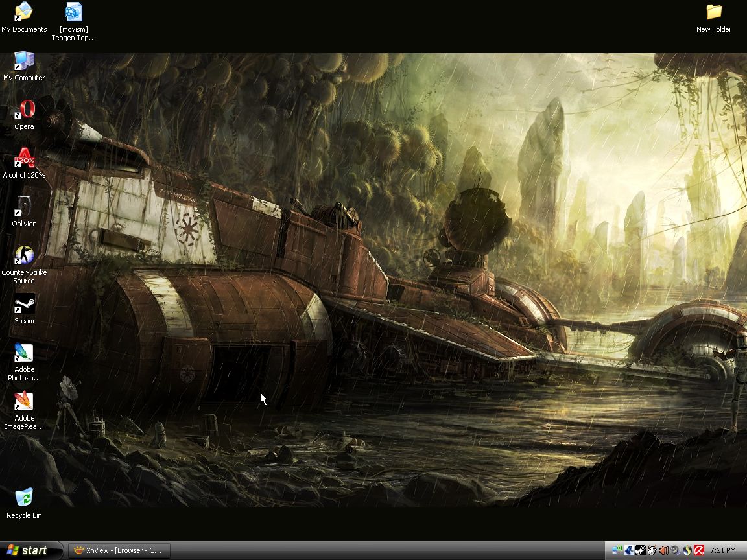Click the wireless network tray icon
The width and height of the screenshot is (747, 560).
pos(617,550)
